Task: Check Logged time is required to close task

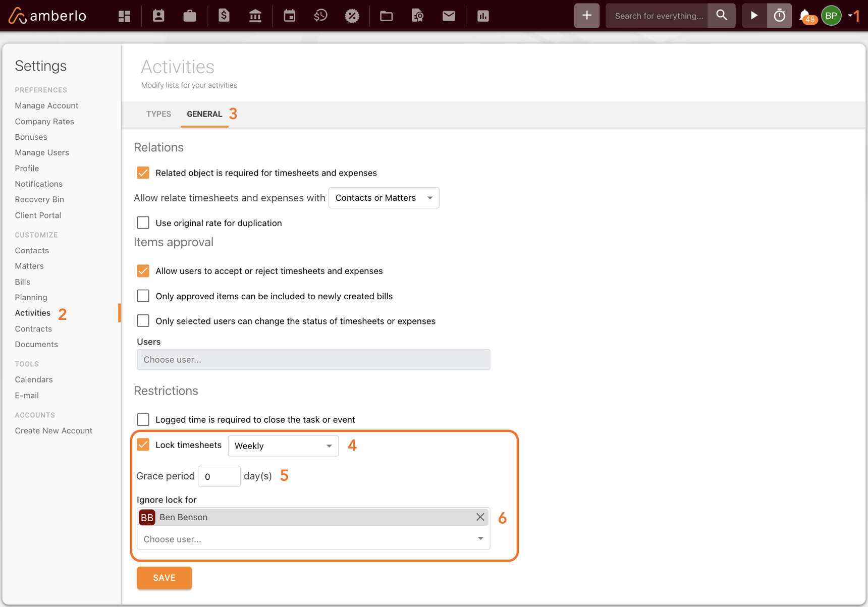Action: coord(143,419)
